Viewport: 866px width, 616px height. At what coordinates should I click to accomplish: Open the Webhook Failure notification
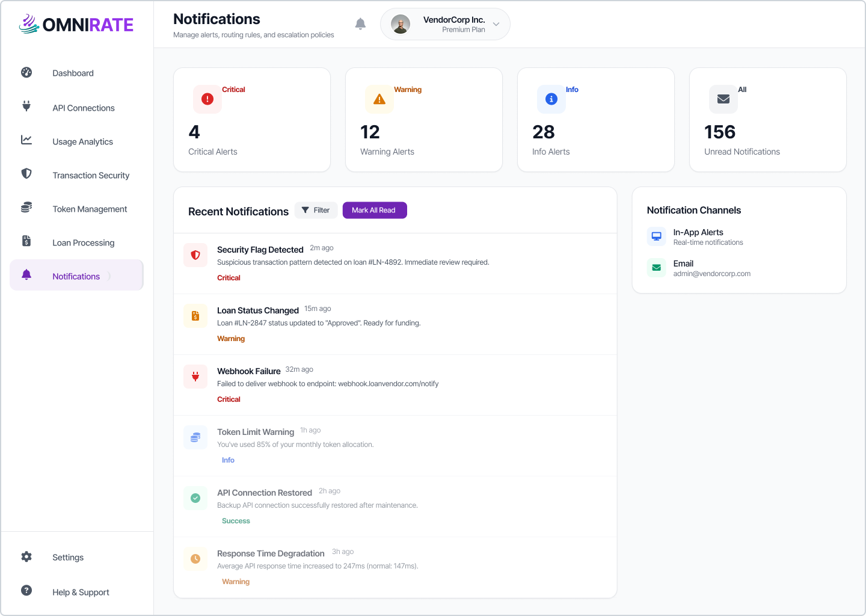[395, 385]
